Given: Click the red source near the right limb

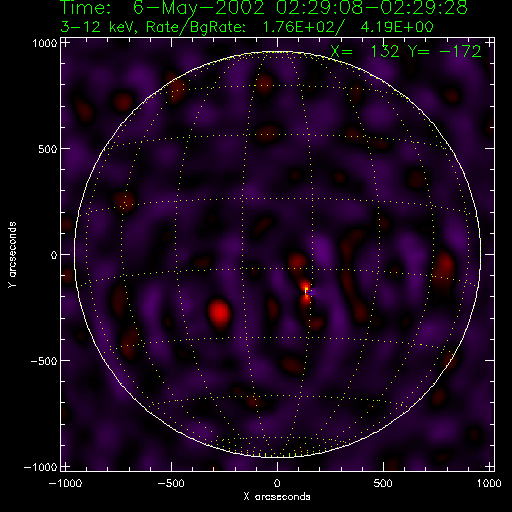Looking at the screenshot, I should tap(444, 268).
